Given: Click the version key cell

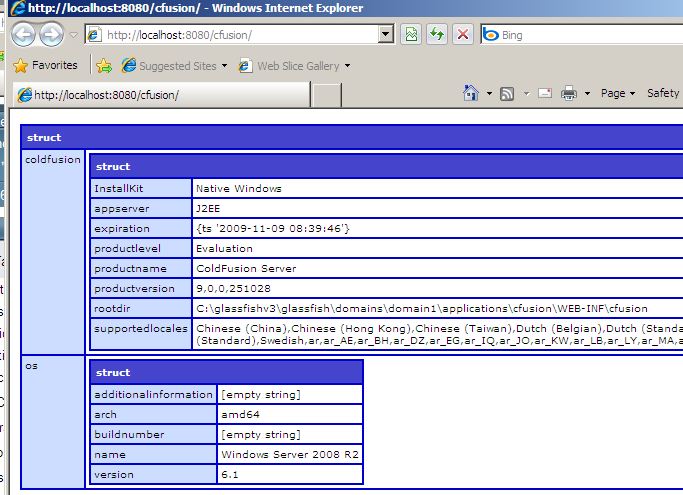Looking at the screenshot, I should [x=153, y=474].
